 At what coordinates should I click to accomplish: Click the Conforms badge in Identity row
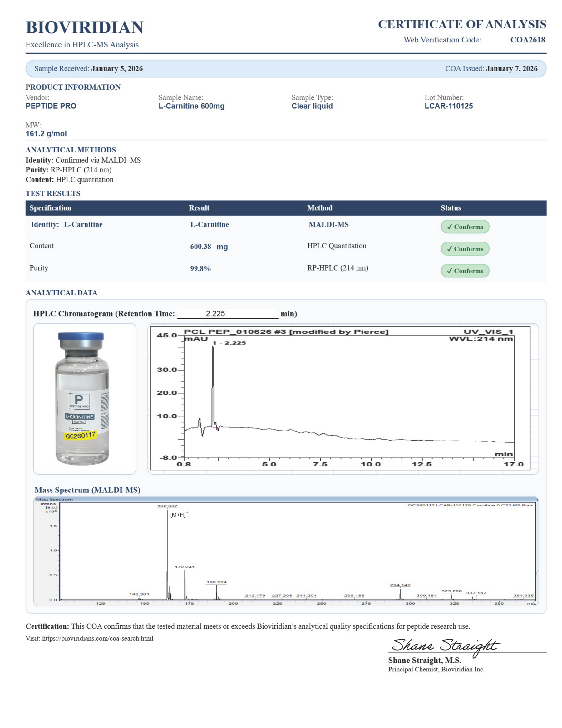point(465,227)
